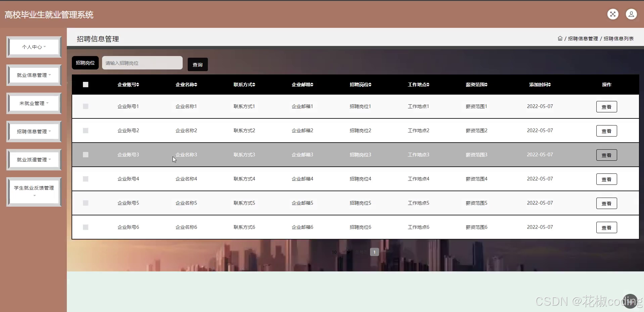This screenshot has width=644, height=312.
Task: Sort by 企业账号 column arrows
Action: coord(138,85)
